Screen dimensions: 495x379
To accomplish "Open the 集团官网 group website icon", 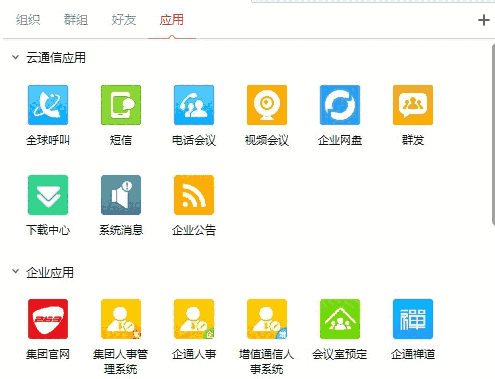I will tap(48, 319).
